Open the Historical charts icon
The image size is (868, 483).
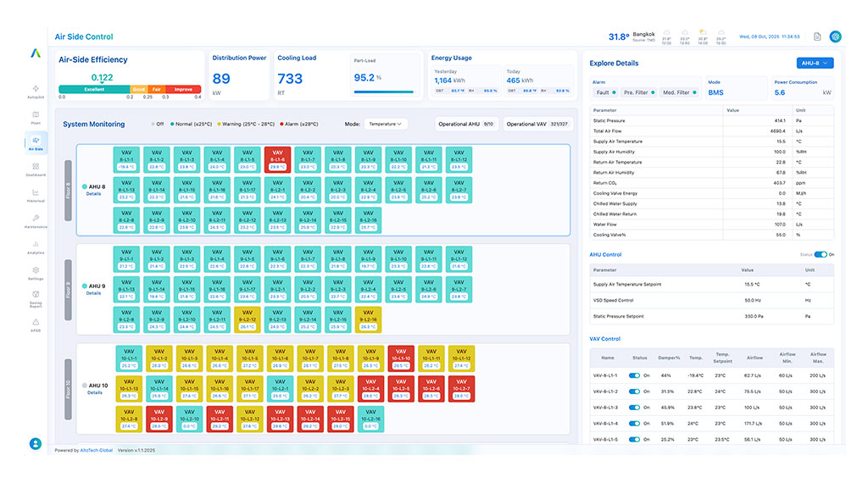[36, 193]
